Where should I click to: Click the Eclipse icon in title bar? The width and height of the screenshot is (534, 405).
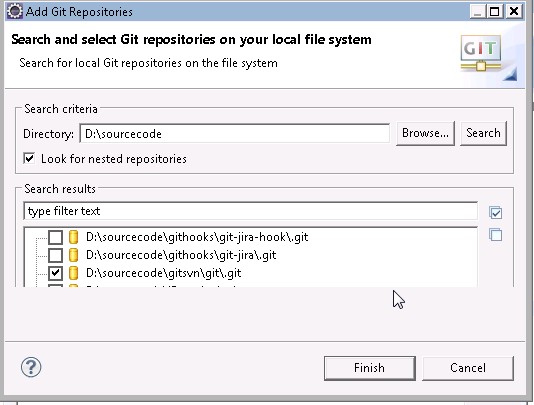tap(15, 11)
